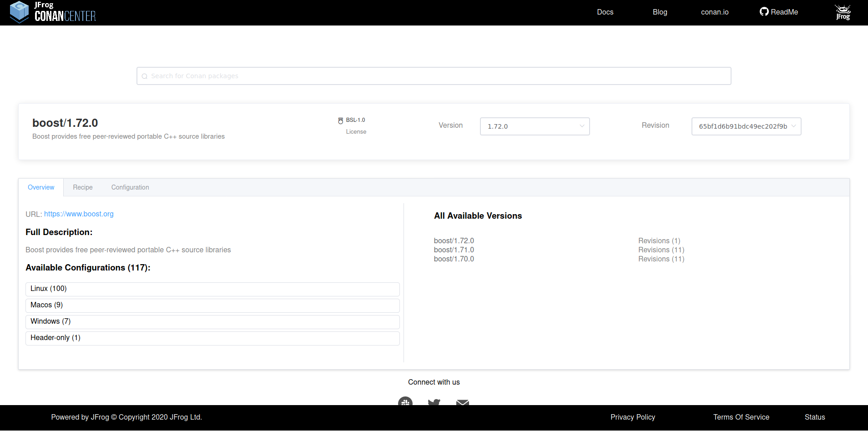Open Revisions (11) for boost/1.71.0
The image size is (868, 436).
661,250
